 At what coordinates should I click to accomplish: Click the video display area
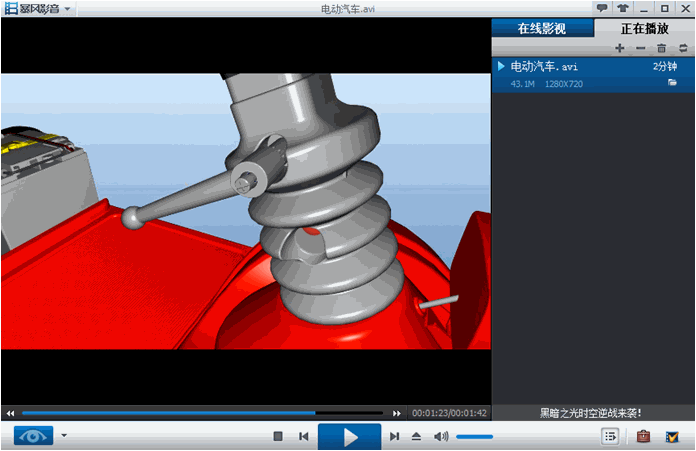246,211
